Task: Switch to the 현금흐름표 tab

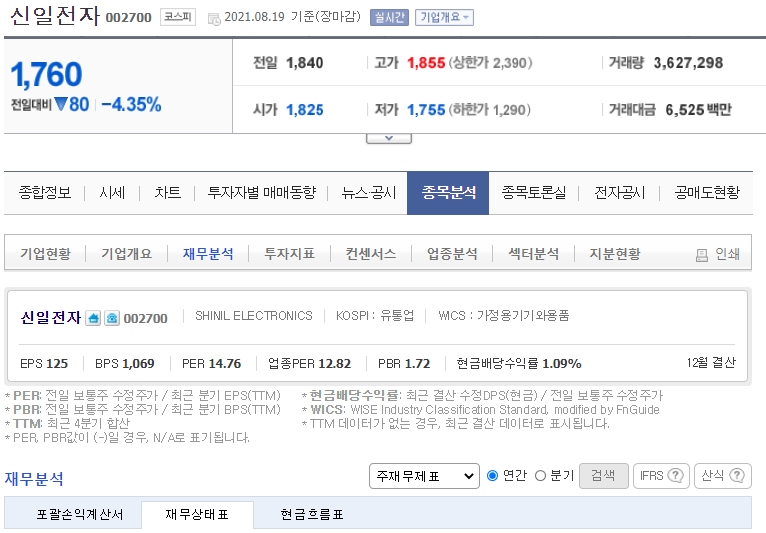Action: (312, 514)
